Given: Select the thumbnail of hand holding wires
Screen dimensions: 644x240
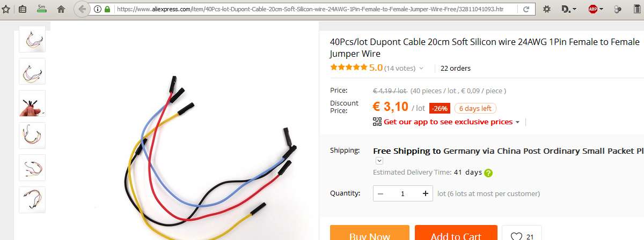Looking at the screenshot, I should coord(32,103).
